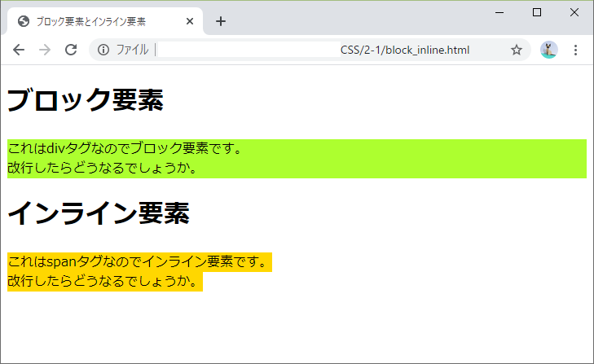Click the address bar URL block_inline.html
The width and height of the screenshot is (594, 364).
405,50
